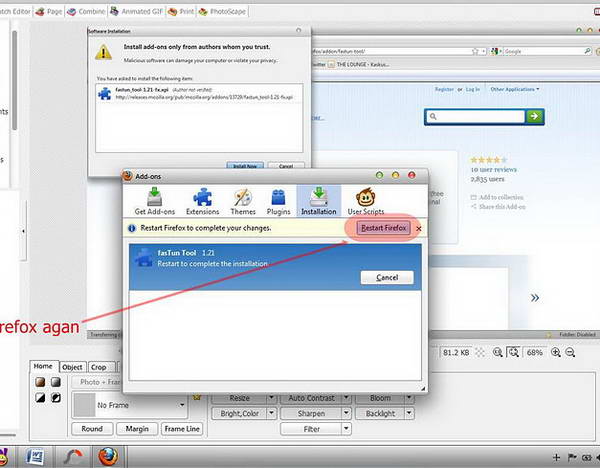Open the Page tab in PhotoScape
Screen dimensions: 600x468
coord(49,11)
